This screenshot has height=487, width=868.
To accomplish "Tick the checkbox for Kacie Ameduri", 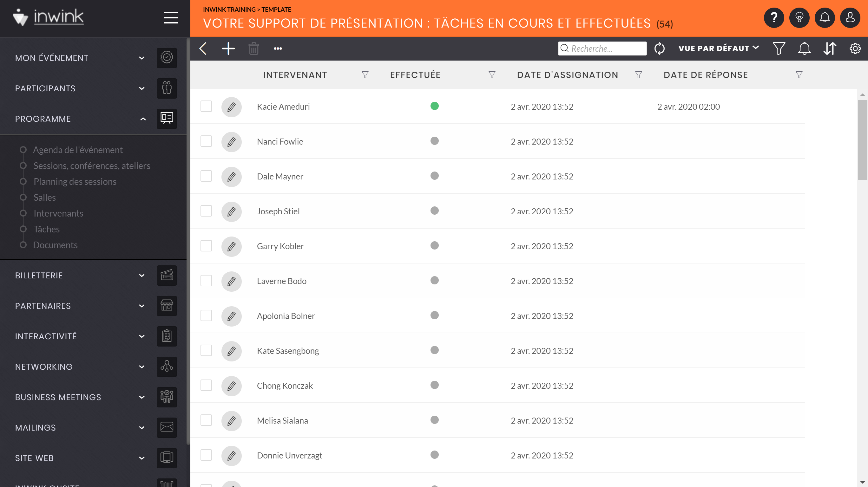I will tap(206, 107).
